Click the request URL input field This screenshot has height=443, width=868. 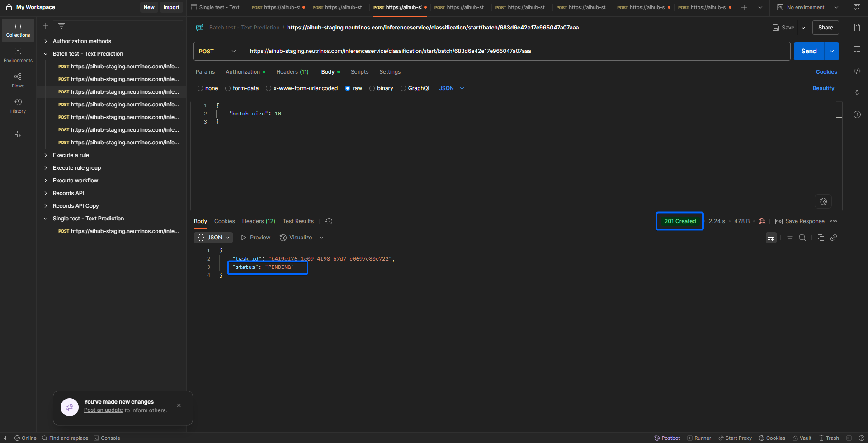[517, 51]
